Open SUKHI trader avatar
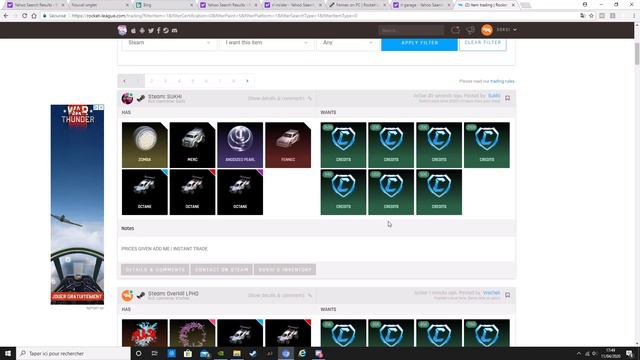The height and width of the screenshot is (360, 640). point(127,98)
